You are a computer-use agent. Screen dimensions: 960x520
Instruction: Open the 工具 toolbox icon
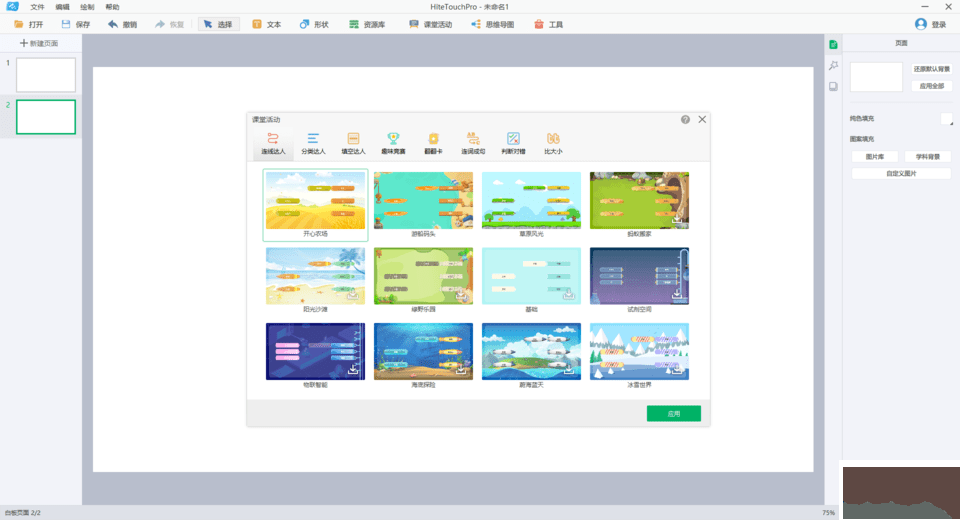(539, 24)
